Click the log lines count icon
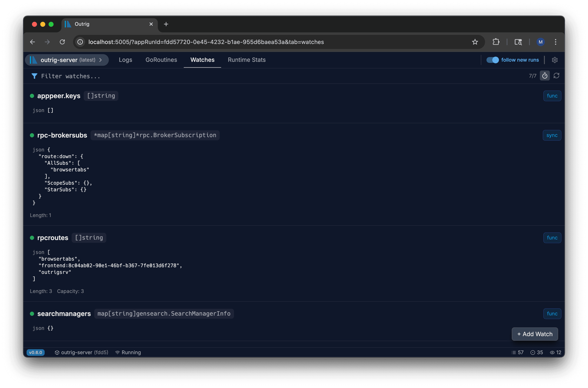Screen dimensions: 588x388 click(x=514, y=352)
